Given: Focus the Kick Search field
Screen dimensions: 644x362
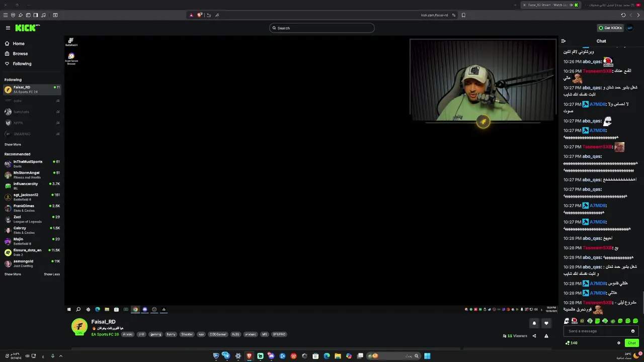Looking at the screenshot, I should (322, 28).
